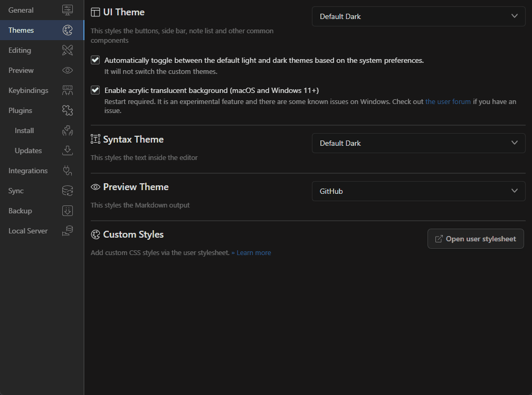The image size is (532, 395).
Task: Click the Editing pencil-ruler icon
Action: click(x=68, y=50)
